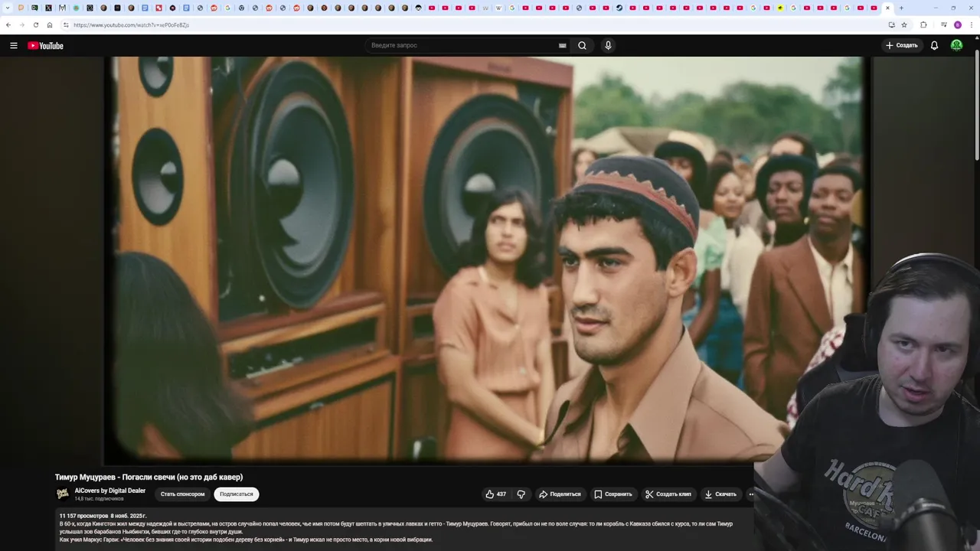This screenshot has width=980, height=551.
Task: Open the Создать create menu
Action: click(x=902, y=46)
